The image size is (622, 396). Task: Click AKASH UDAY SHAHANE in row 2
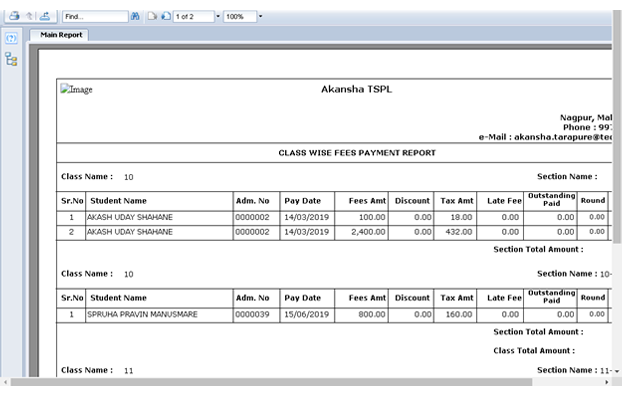click(130, 232)
